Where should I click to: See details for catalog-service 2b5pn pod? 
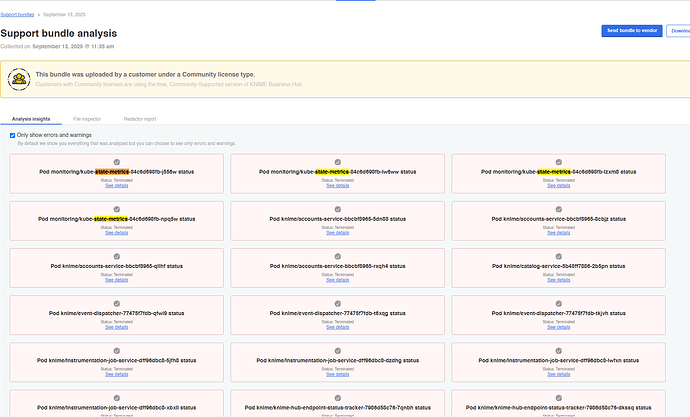558,280
